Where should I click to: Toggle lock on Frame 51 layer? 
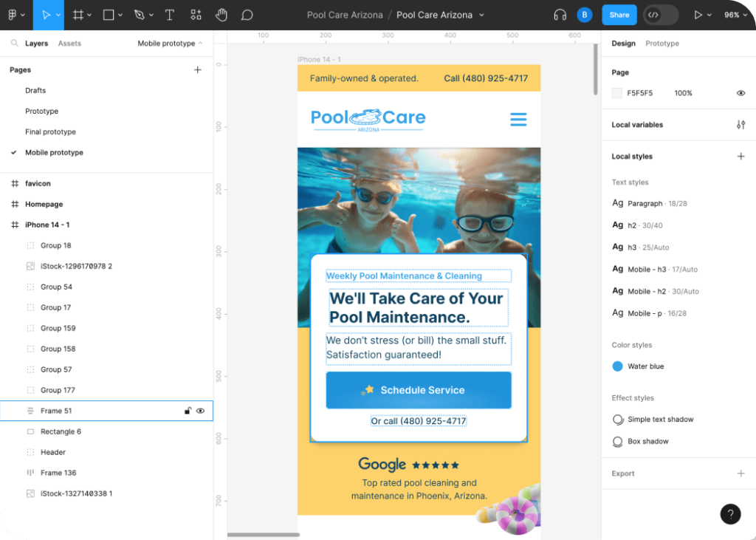point(188,411)
